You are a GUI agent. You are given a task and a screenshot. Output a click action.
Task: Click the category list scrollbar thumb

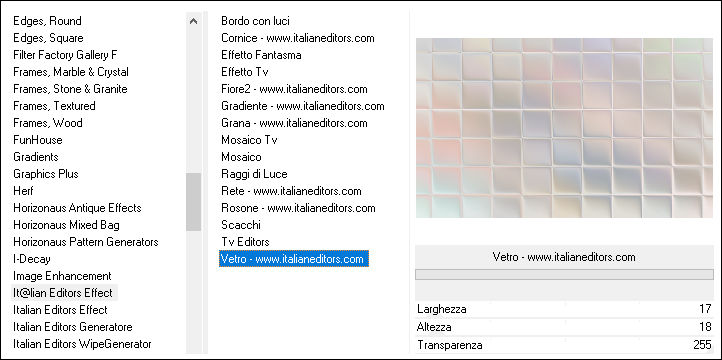tap(194, 202)
